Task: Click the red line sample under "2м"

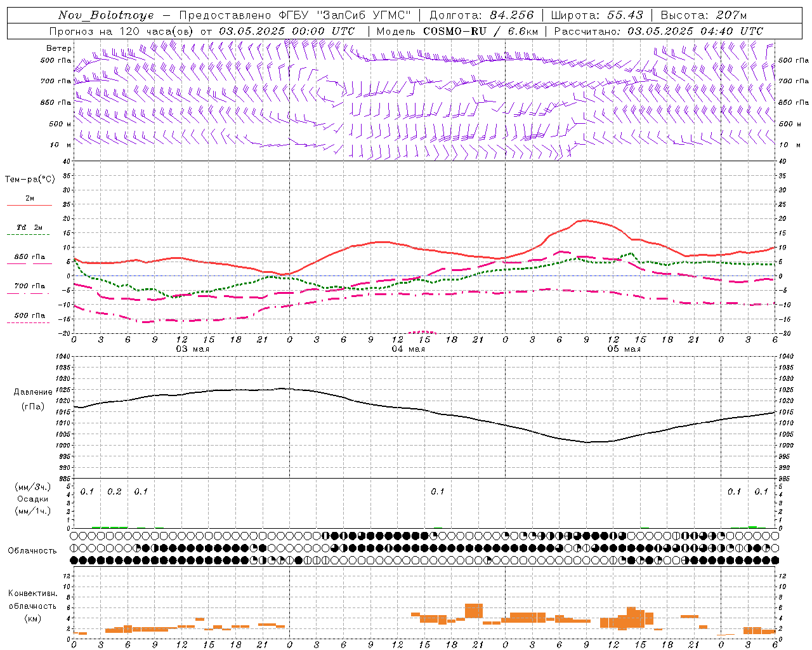Action: (29, 206)
